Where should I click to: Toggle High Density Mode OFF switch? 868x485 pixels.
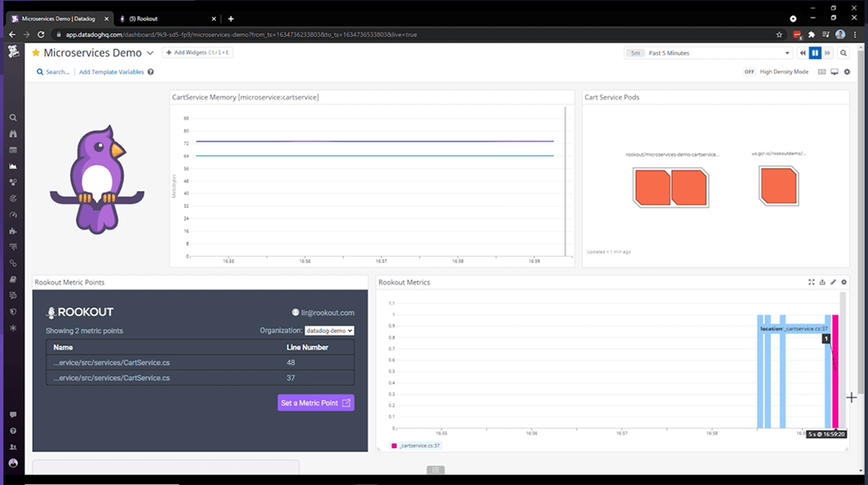[x=749, y=71]
